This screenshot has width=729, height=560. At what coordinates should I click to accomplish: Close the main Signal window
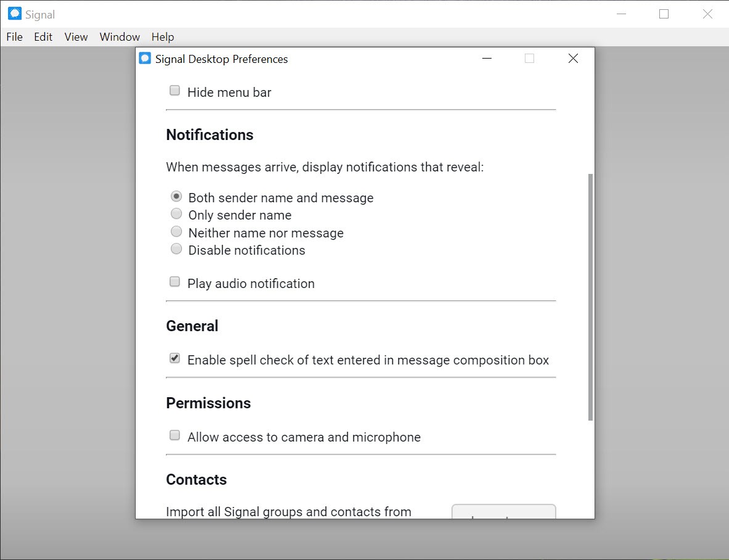pos(707,14)
